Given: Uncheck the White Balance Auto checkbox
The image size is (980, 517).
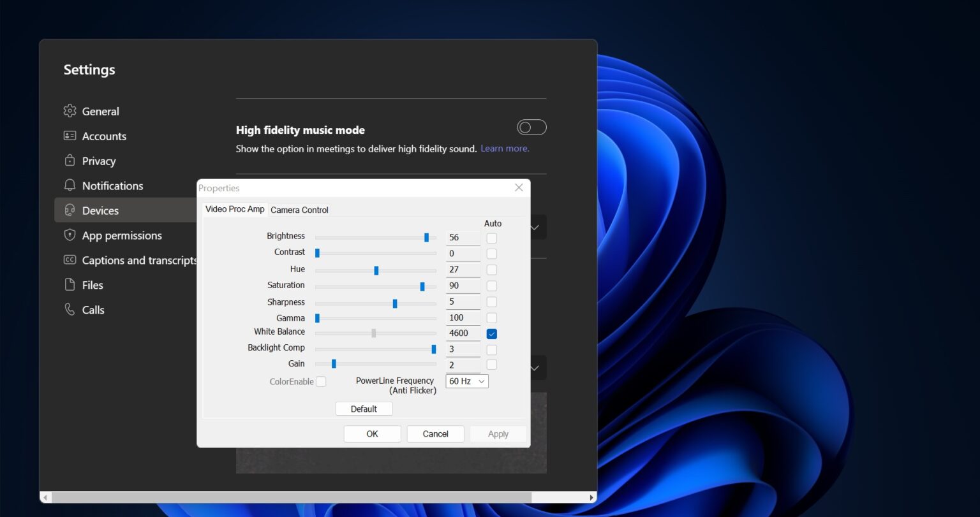Looking at the screenshot, I should click(x=491, y=334).
